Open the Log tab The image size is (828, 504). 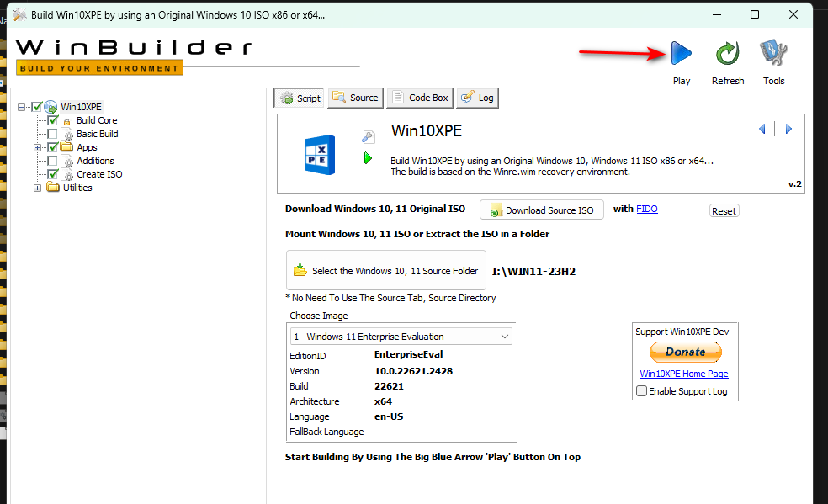pos(477,98)
